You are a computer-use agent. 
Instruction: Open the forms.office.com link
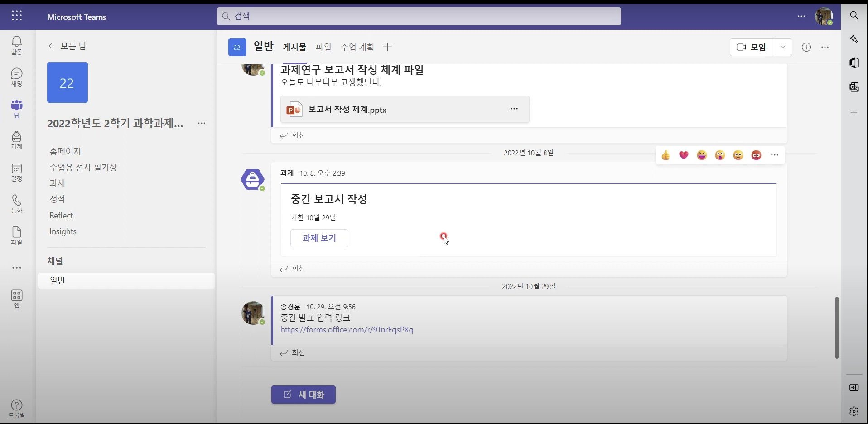coord(347,330)
